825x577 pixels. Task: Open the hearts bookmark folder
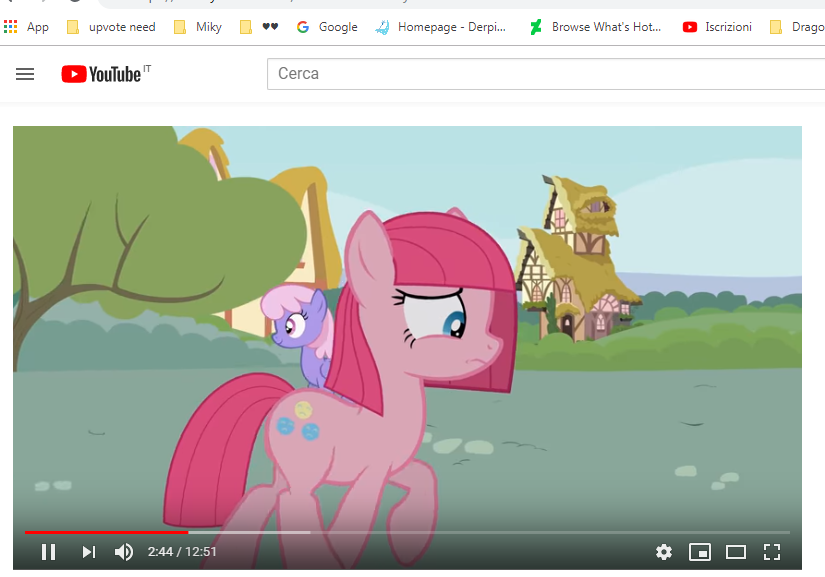pyautogui.click(x=259, y=27)
